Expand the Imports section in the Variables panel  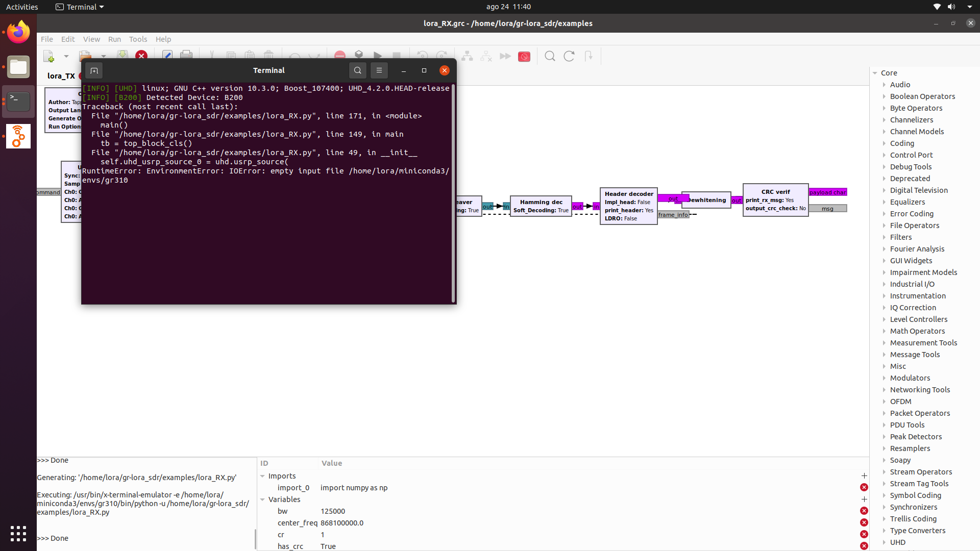pos(263,475)
